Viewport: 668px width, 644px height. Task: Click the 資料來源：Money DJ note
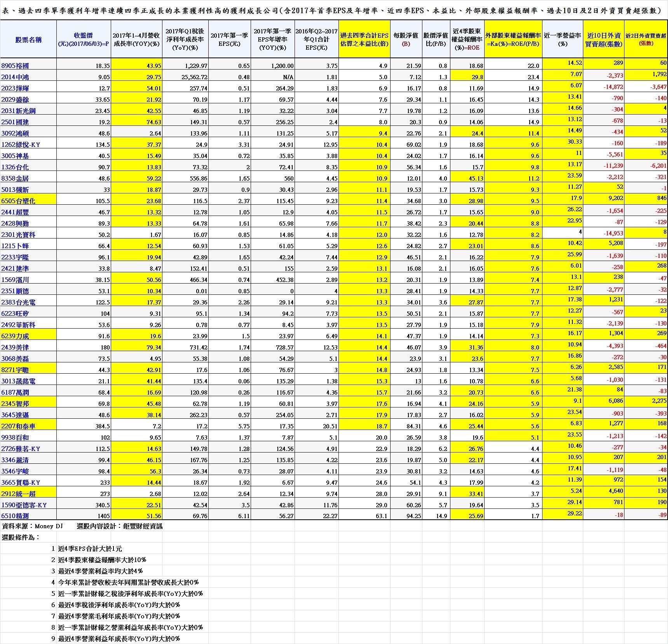[33, 526]
